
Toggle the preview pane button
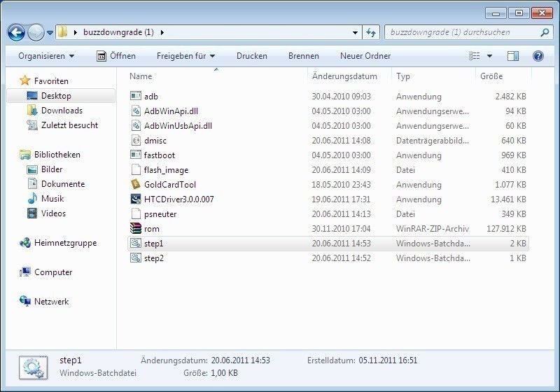coord(513,56)
